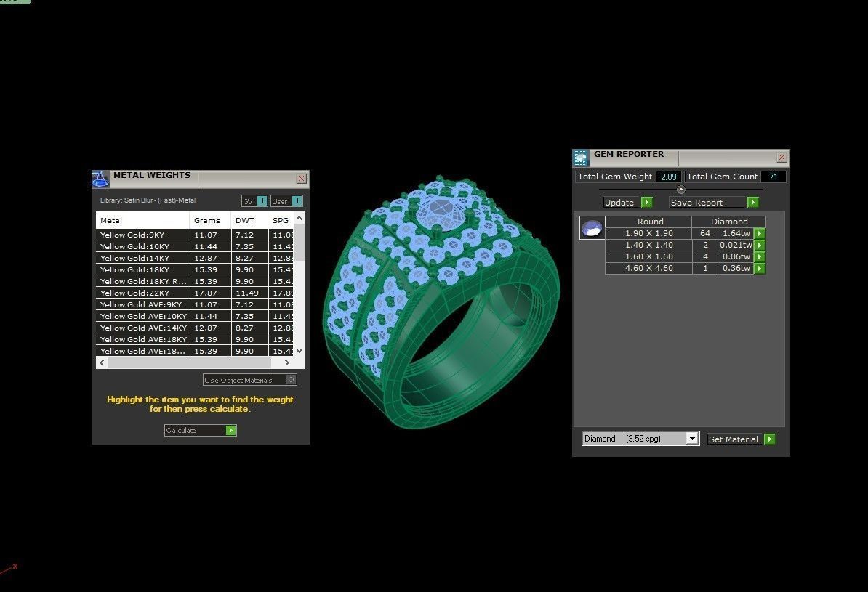Click green arrow beside 1.64tw row
Screen dimensions: 868x592
pos(760,233)
